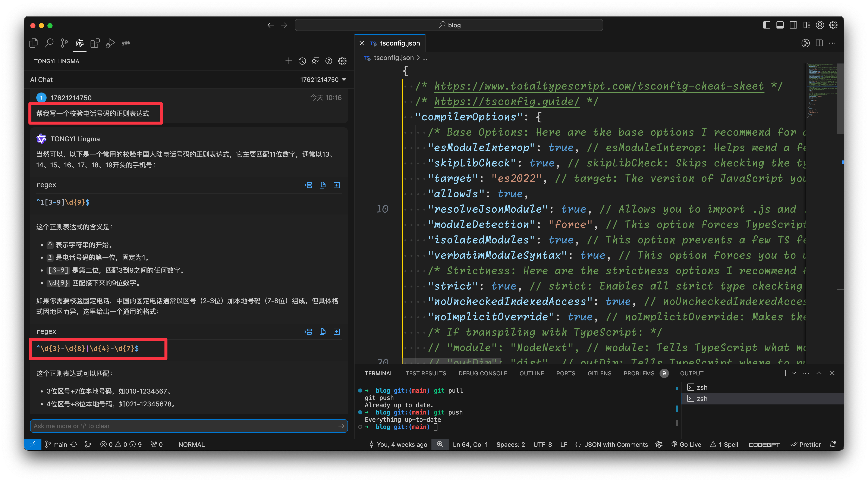Toggle secondary side bar visibility
This screenshot has height=482, width=868.
793,25
